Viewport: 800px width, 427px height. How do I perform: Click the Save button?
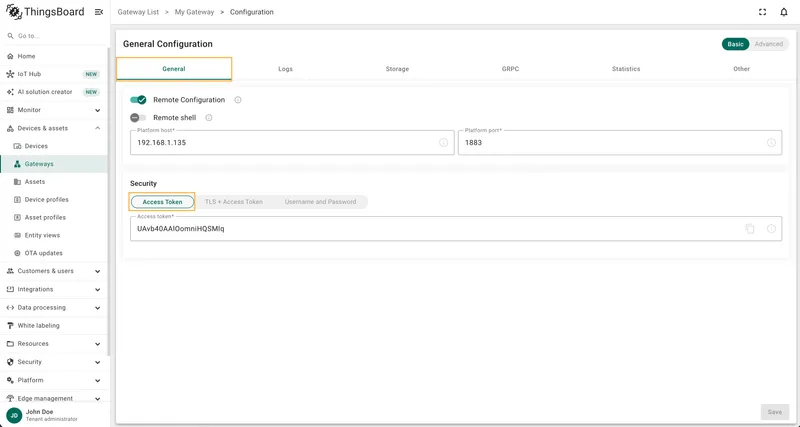click(x=774, y=412)
